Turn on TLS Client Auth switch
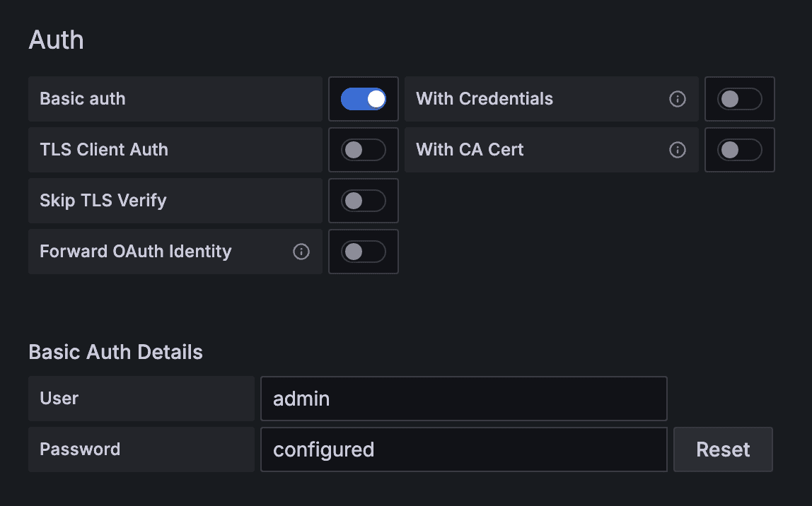Viewport: 812px width, 506px height. [x=363, y=150]
